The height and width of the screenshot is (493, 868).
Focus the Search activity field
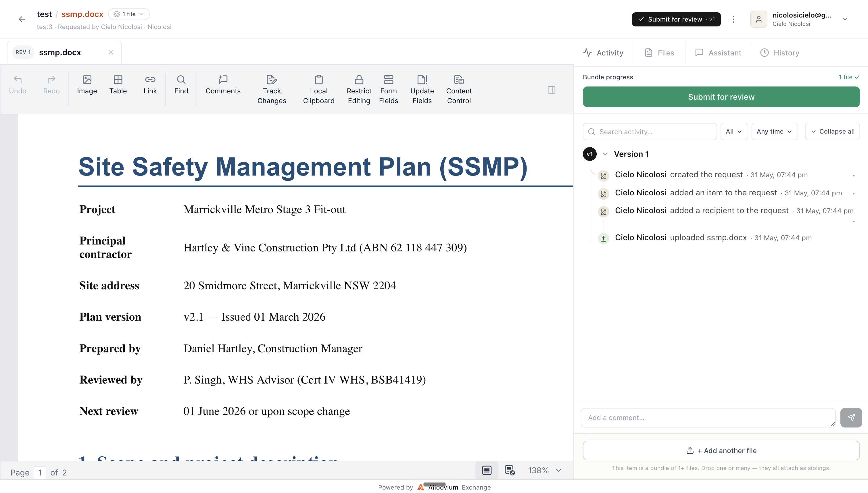[x=650, y=131]
